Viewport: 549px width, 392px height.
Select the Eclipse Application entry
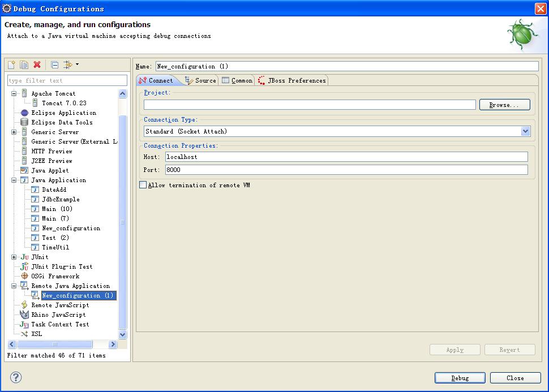pyautogui.click(x=63, y=113)
